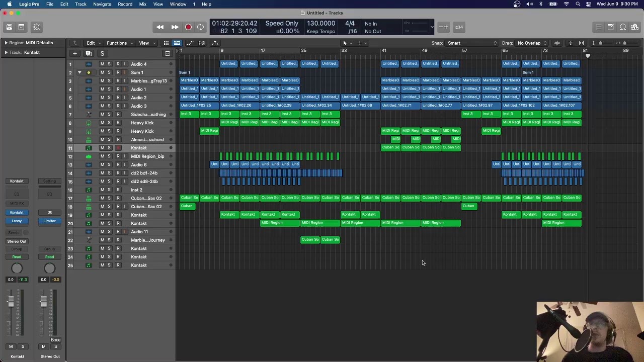Open the Drag No Overlap dropdown
644x362 pixels.
point(532,43)
